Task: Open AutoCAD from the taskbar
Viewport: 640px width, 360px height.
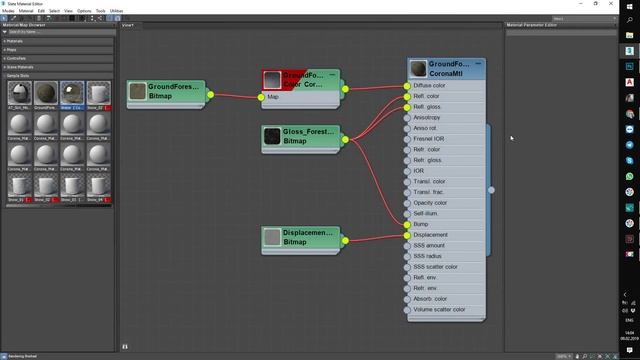Action: pos(629,82)
